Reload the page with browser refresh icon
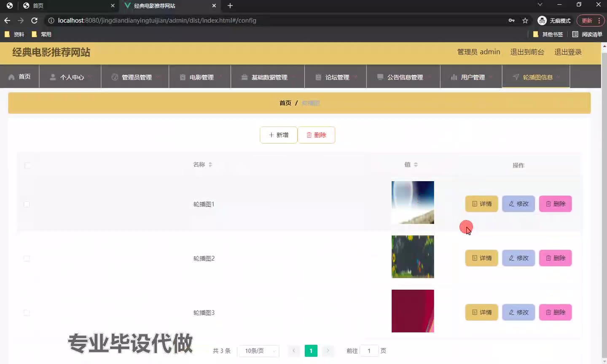Screen dimensions: 607x364 (35, 20)
